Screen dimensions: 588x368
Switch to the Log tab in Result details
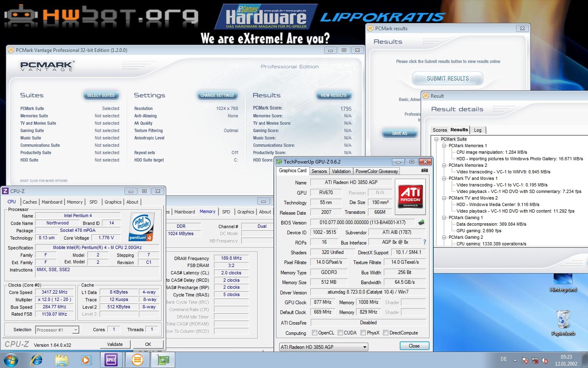478,130
